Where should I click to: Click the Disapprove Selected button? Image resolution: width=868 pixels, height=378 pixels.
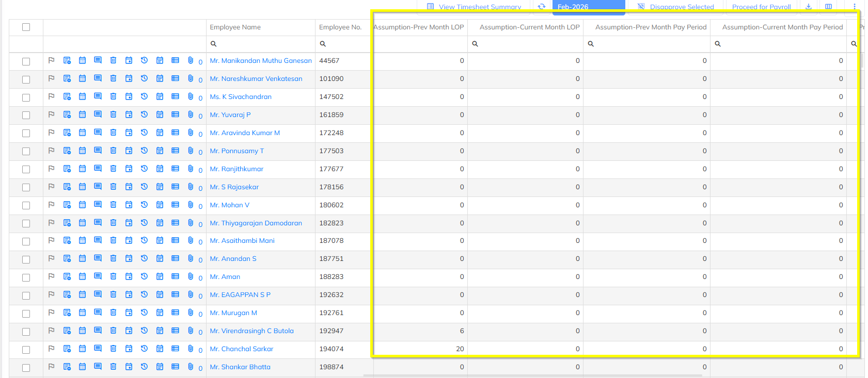click(676, 7)
